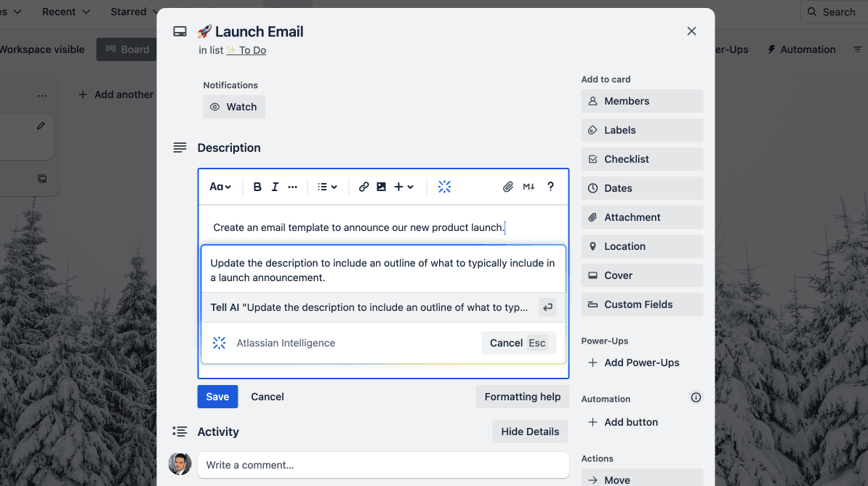Click the insert image icon
The width and height of the screenshot is (868, 486).
[x=381, y=187]
